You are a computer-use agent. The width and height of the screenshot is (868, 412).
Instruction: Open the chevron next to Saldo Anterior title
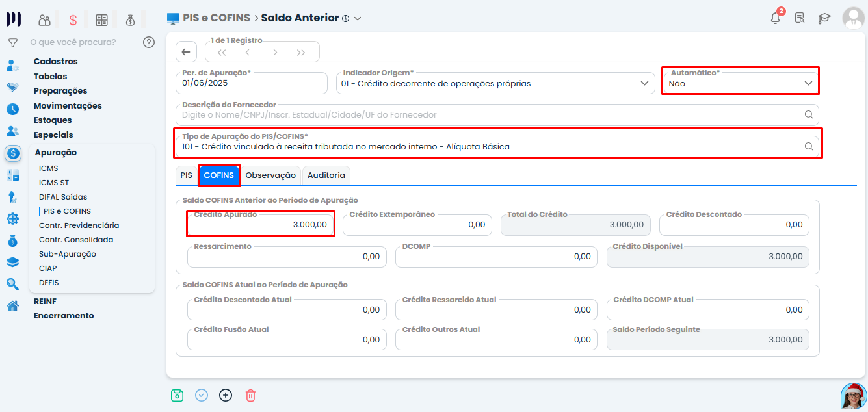point(356,18)
